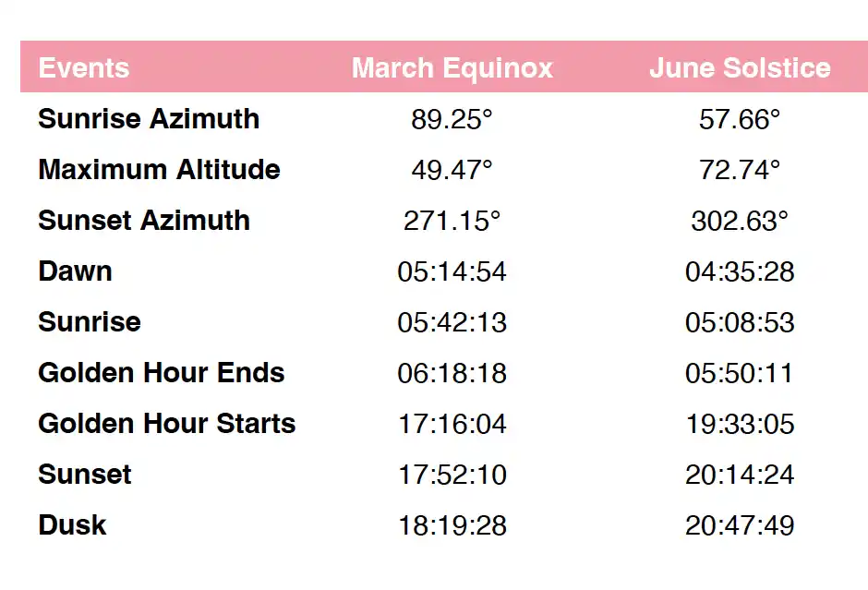Click the June Solstice column header
This screenshot has height=590, width=868.
coord(740,68)
